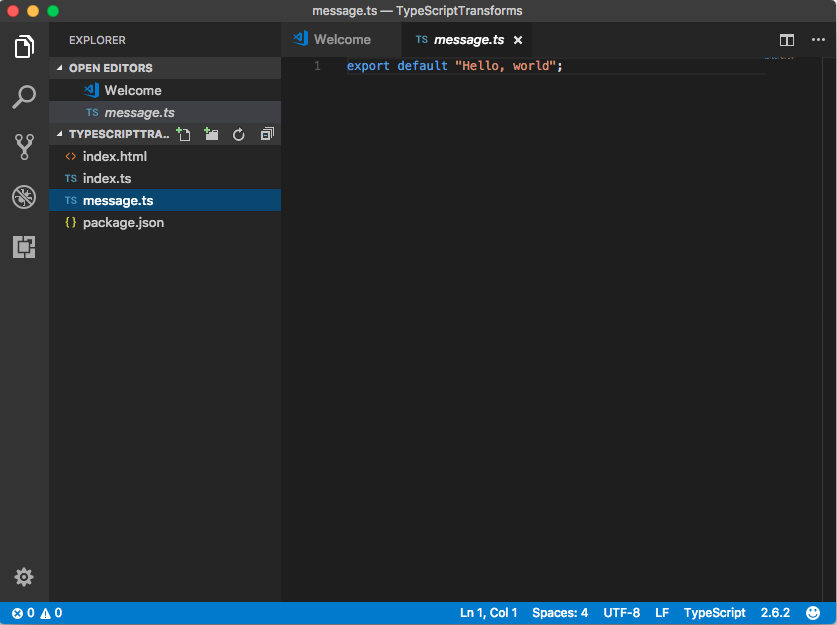The width and height of the screenshot is (837, 625).
Task: Open the Source Control view
Action: [24, 147]
